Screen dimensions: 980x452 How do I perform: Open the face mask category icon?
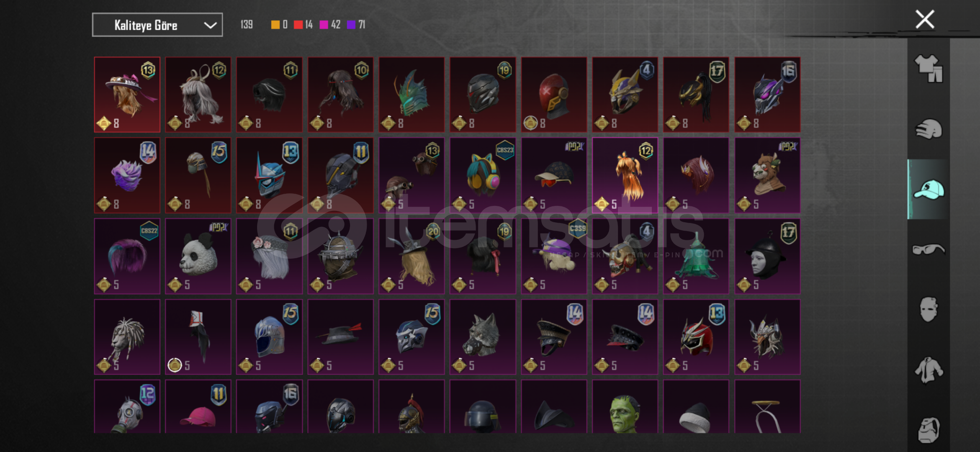pyautogui.click(x=929, y=310)
